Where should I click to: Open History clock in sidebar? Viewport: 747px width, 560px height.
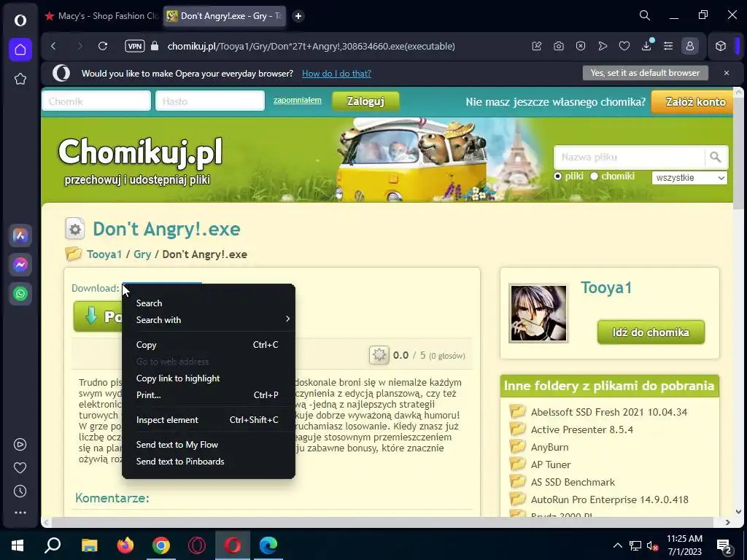(x=20, y=491)
